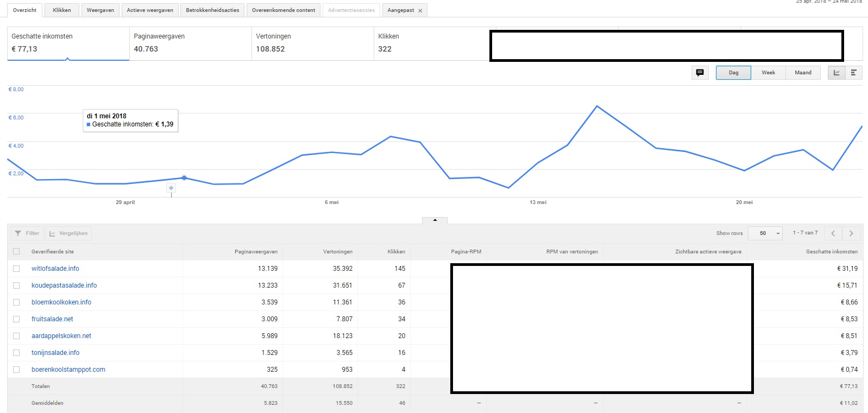Image resolution: width=868 pixels, height=413 pixels.
Task: Open the witlofsalade.info site link
Action: coord(55,269)
